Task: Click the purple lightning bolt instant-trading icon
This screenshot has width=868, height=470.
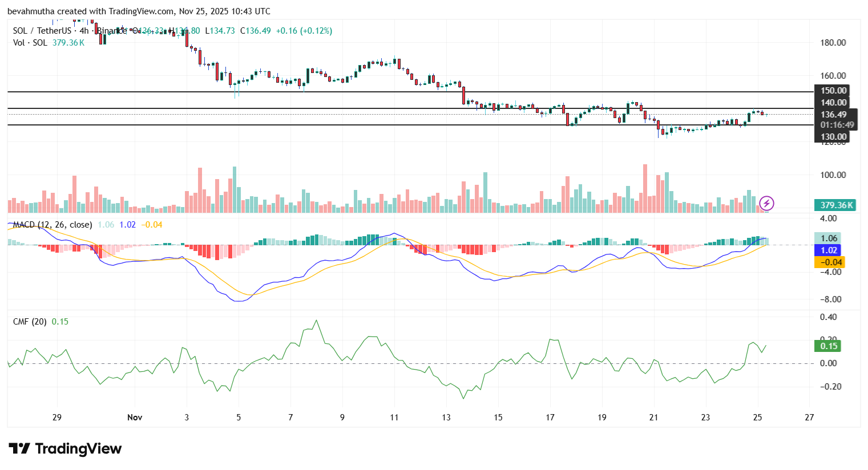Action: tap(766, 203)
